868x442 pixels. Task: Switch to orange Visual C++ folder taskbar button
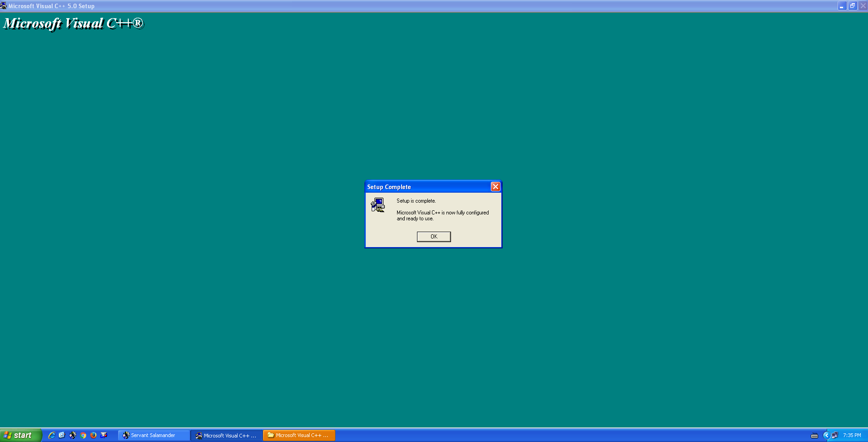(x=299, y=435)
